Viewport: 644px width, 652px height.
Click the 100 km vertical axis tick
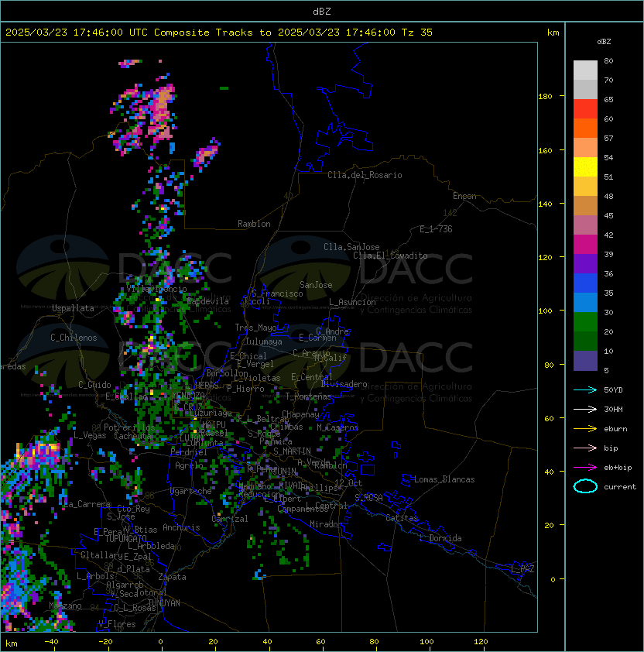(545, 311)
